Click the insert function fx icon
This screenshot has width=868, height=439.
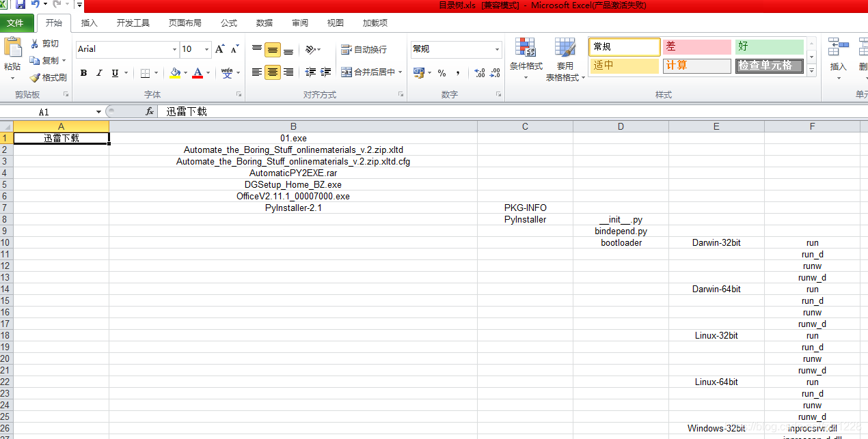[x=150, y=111]
